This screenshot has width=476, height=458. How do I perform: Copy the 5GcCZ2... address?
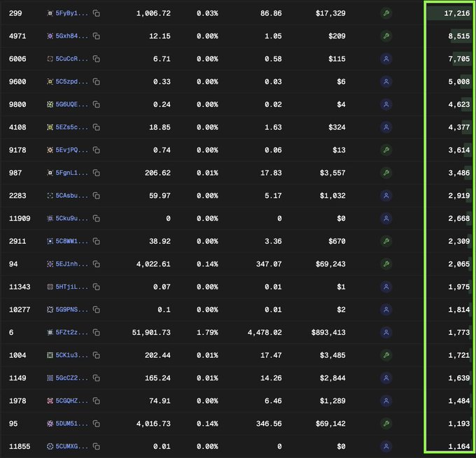pyautogui.click(x=96, y=378)
